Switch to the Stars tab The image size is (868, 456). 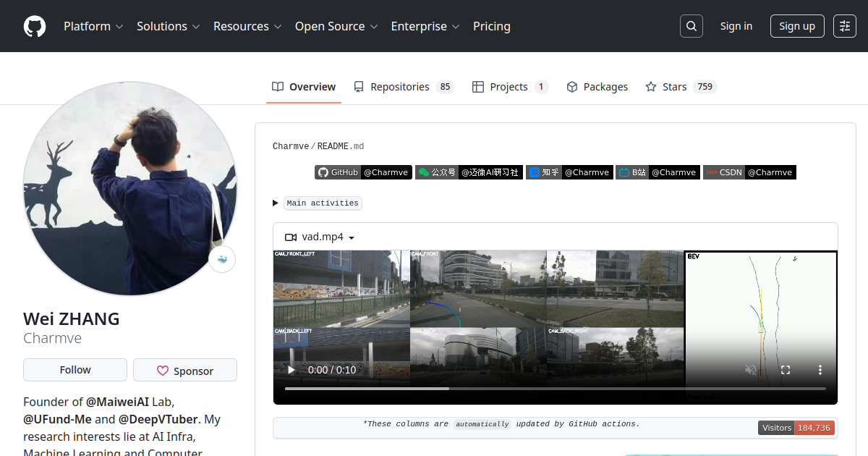[x=681, y=87]
